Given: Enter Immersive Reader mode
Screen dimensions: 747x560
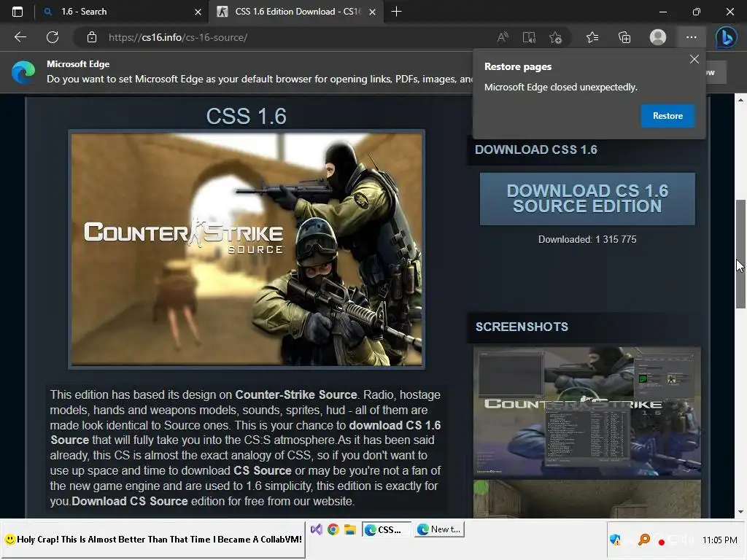Looking at the screenshot, I should [529, 37].
